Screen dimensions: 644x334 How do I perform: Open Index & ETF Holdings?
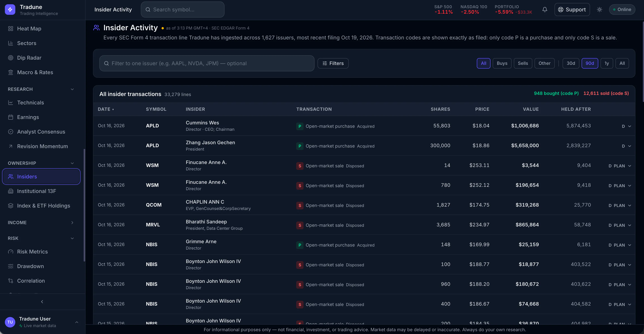click(x=41, y=205)
